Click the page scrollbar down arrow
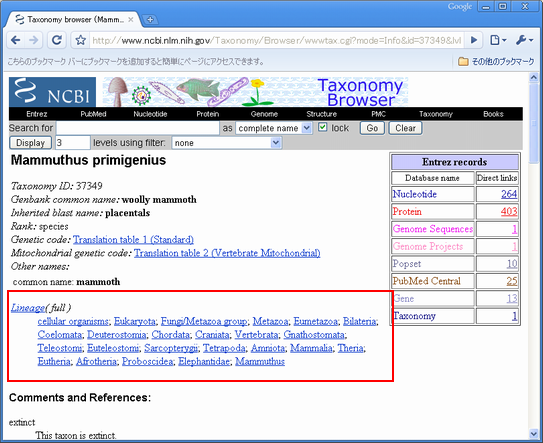 coord(534,433)
